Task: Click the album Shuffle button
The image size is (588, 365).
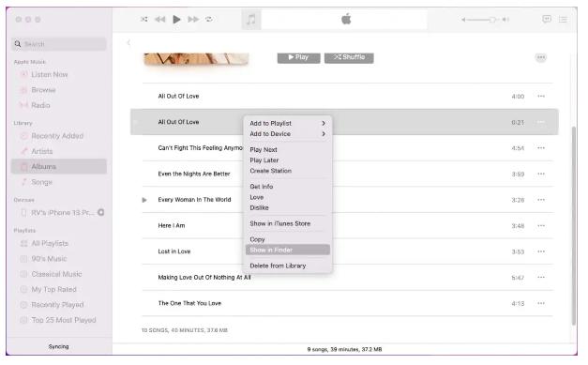Action: point(349,57)
